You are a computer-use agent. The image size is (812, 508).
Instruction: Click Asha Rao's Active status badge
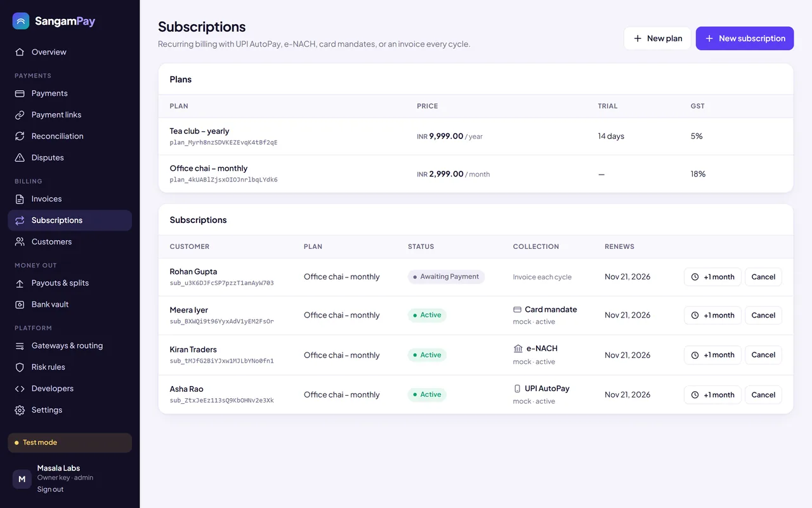pyautogui.click(x=427, y=395)
